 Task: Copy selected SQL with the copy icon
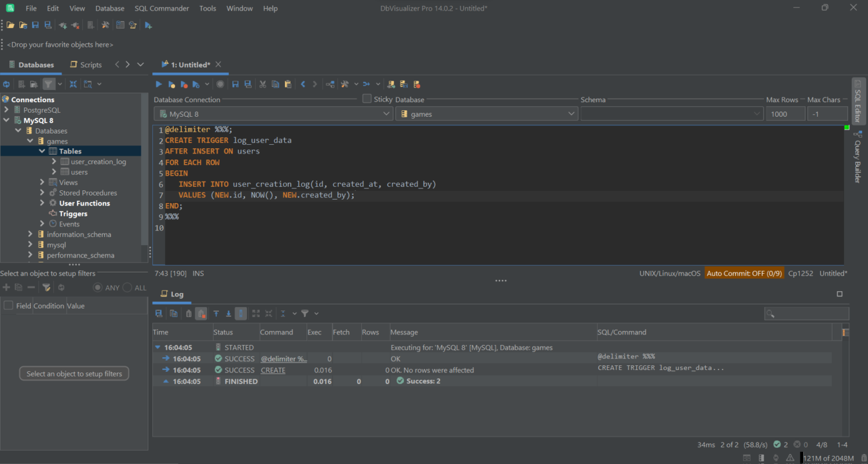click(x=275, y=83)
